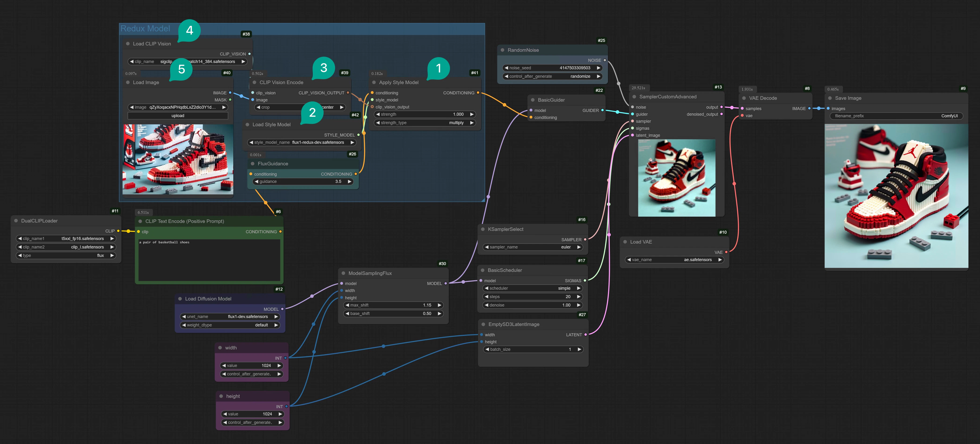Click the CONDITIONING output socket on CLIP Text Encode
This screenshot has height=444, width=980.
(280, 231)
